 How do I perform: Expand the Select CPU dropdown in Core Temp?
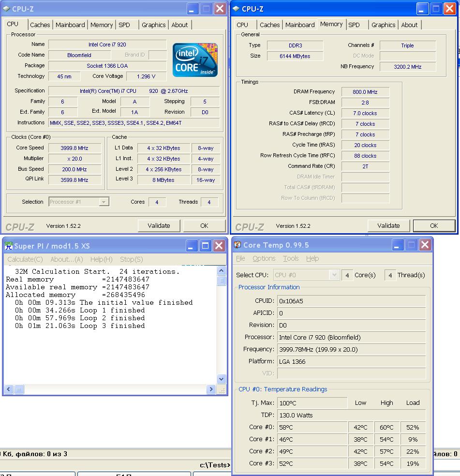pos(334,275)
